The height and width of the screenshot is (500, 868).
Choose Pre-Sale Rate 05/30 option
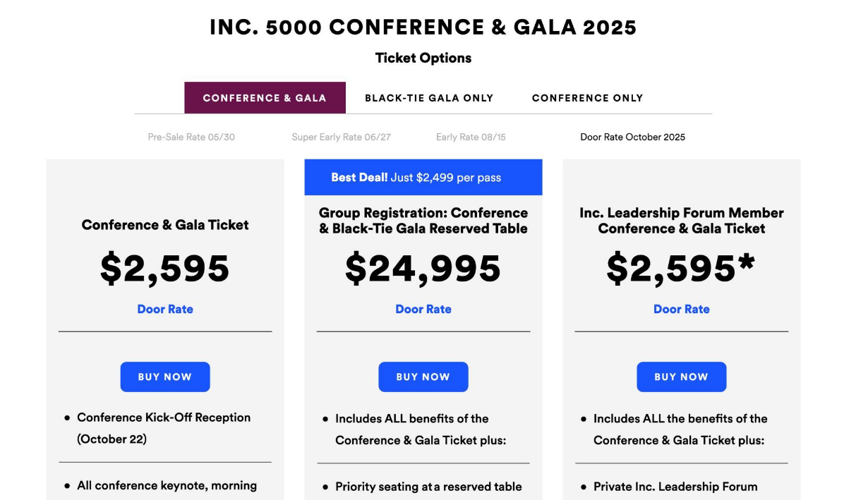(x=191, y=137)
